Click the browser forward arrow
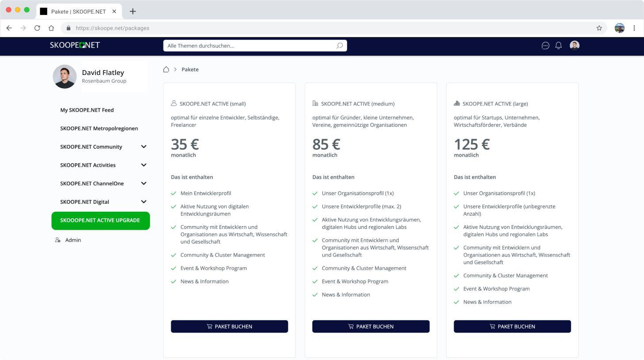Screen dimensions: 644x360 click(23, 28)
